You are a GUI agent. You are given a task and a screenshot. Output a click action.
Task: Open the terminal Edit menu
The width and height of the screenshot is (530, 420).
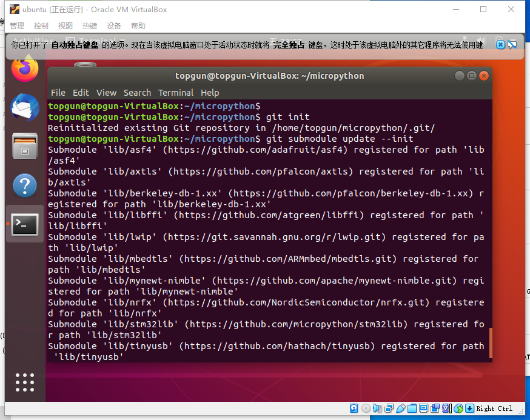click(x=81, y=93)
